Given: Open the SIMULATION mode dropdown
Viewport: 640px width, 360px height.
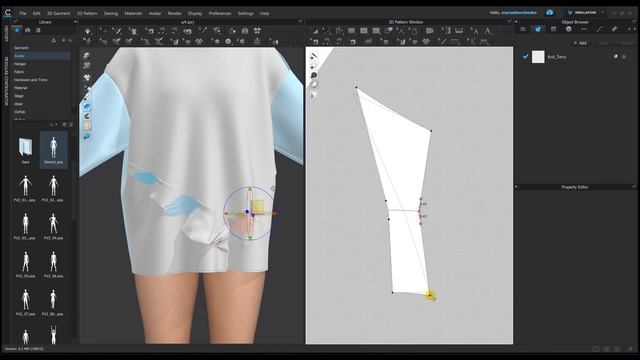Looking at the screenshot, I should (x=602, y=13).
